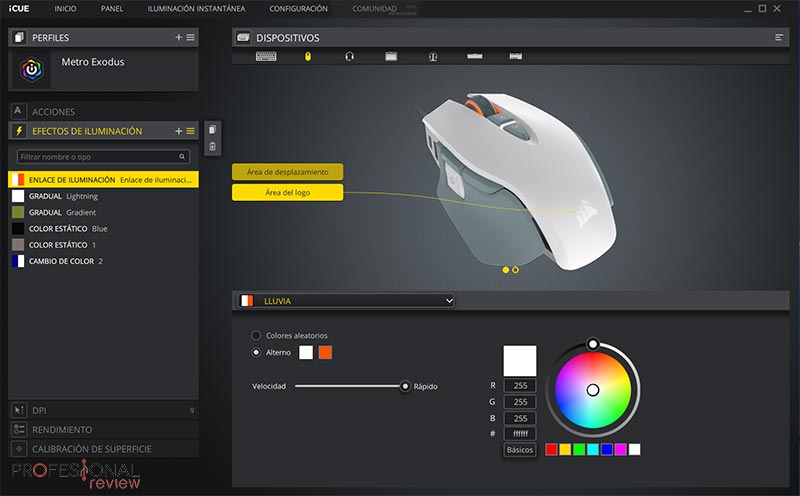Switch to second mouse view dot
The width and height of the screenshot is (800, 496).
pos(515,270)
